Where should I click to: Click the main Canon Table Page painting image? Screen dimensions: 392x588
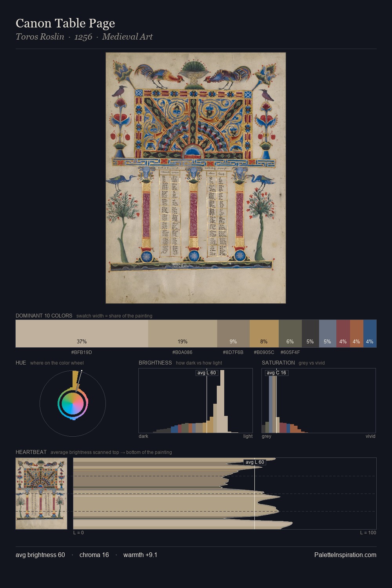[x=196, y=178]
